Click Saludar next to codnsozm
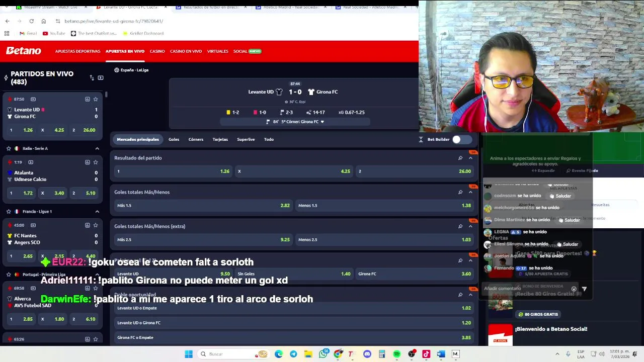 coord(560,196)
